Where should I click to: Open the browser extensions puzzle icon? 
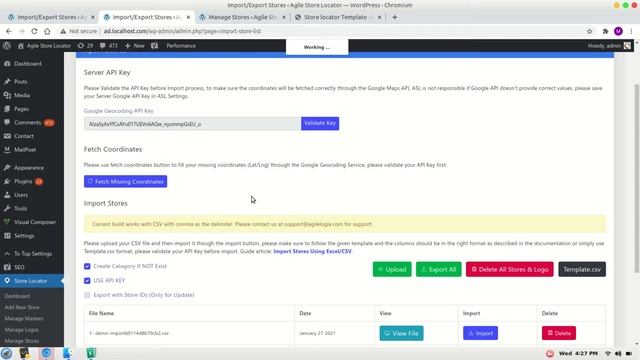pos(605,31)
